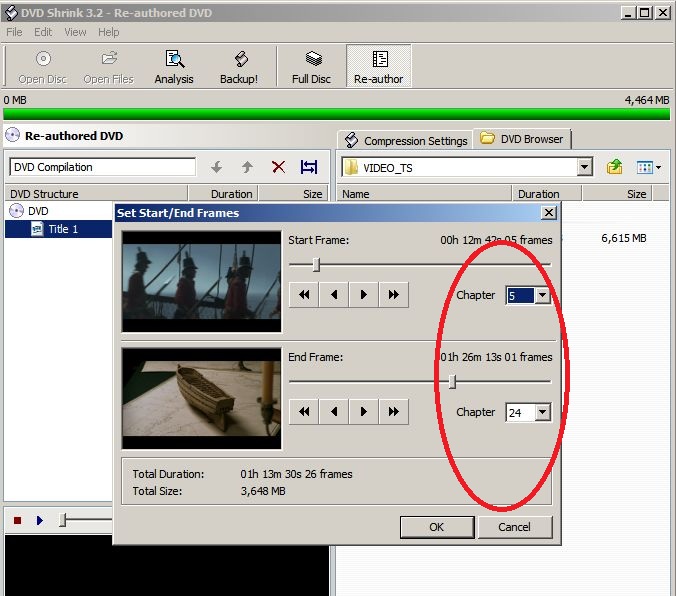Click the end frame ship model thumbnail
The height and width of the screenshot is (596, 676).
tap(202, 398)
